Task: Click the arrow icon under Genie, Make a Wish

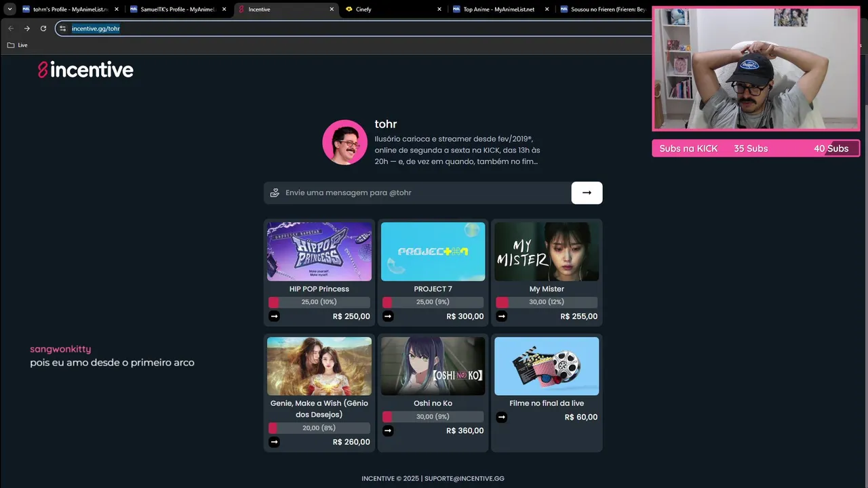Action: click(x=274, y=442)
